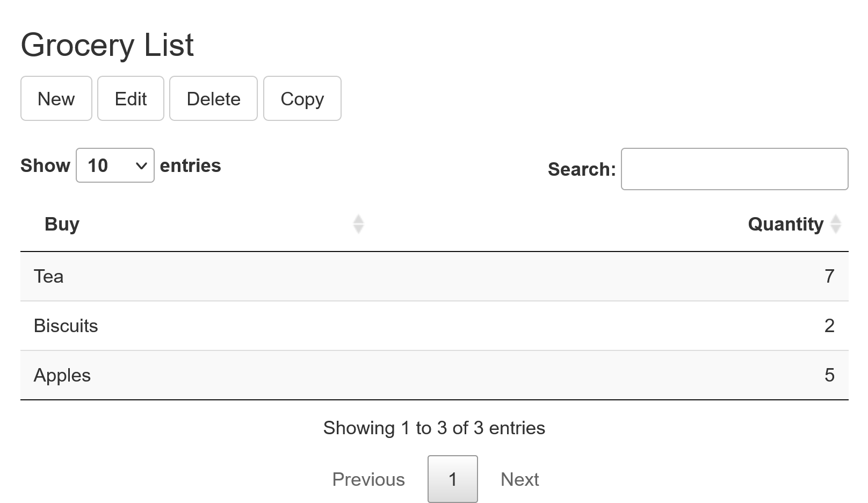
Task: Open the Show entries dropdown
Action: coord(115,166)
